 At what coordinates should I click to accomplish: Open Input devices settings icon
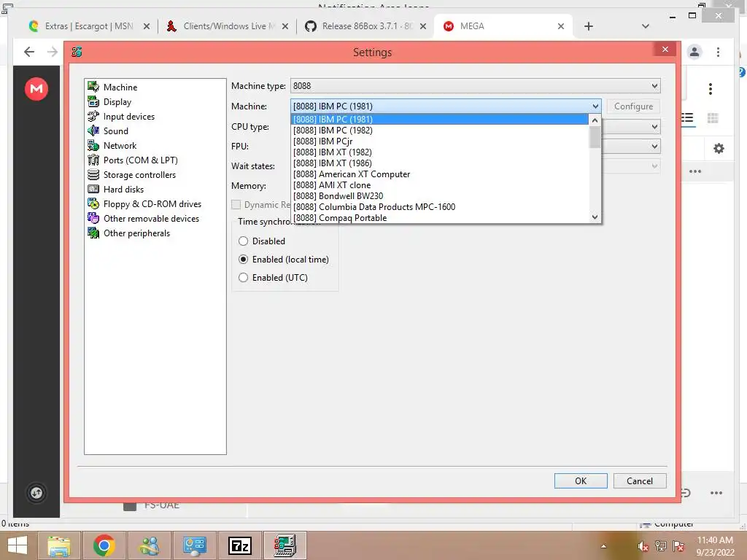(93, 116)
